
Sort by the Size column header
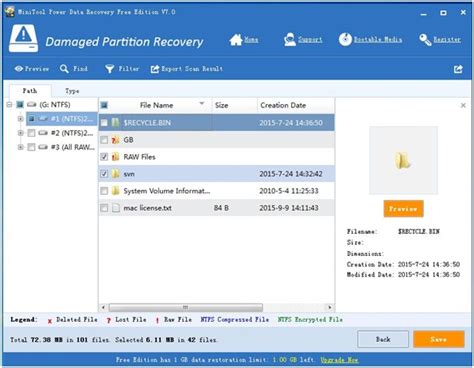tap(234, 105)
